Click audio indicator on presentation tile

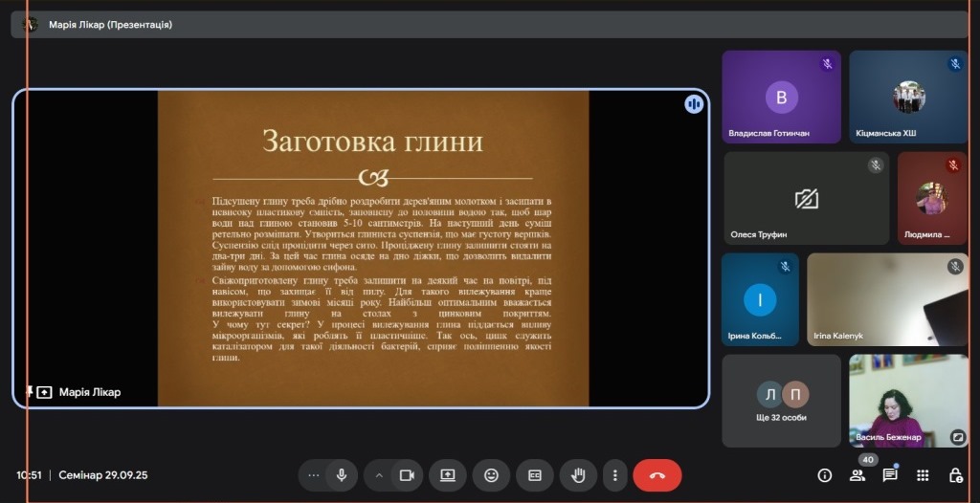(x=694, y=104)
